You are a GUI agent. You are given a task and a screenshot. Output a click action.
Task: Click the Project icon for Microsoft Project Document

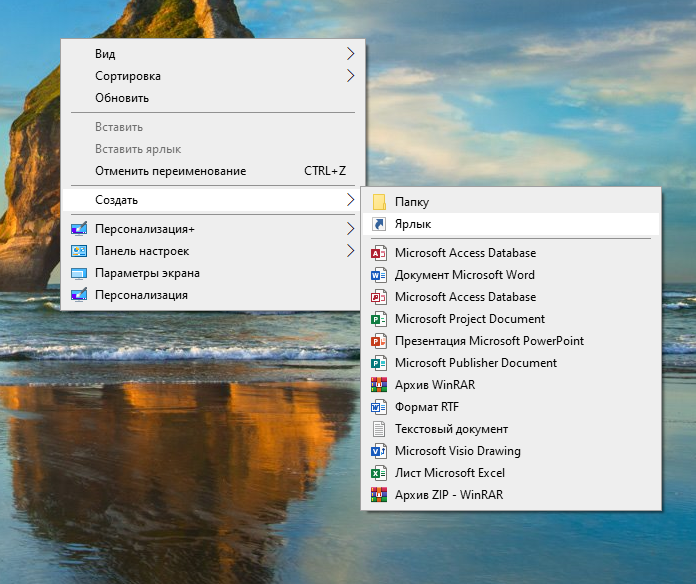click(x=379, y=319)
